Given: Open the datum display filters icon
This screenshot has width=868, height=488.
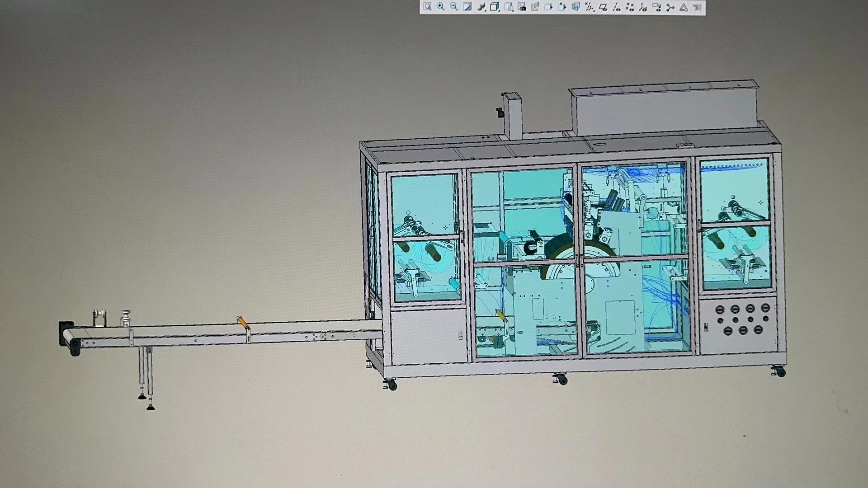Looking at the screenshot, I should pos(589,7).
